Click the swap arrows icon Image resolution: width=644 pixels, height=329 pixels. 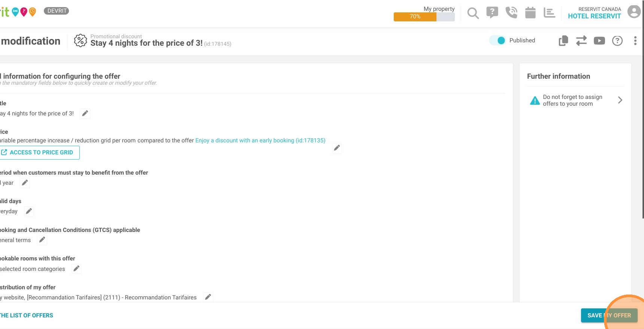(581, 40)
